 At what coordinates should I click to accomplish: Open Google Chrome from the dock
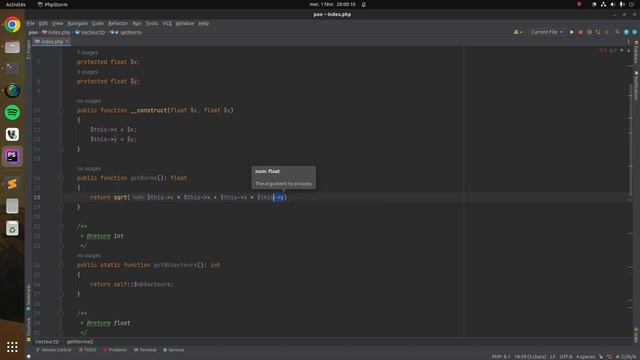(x=12, y=24)
